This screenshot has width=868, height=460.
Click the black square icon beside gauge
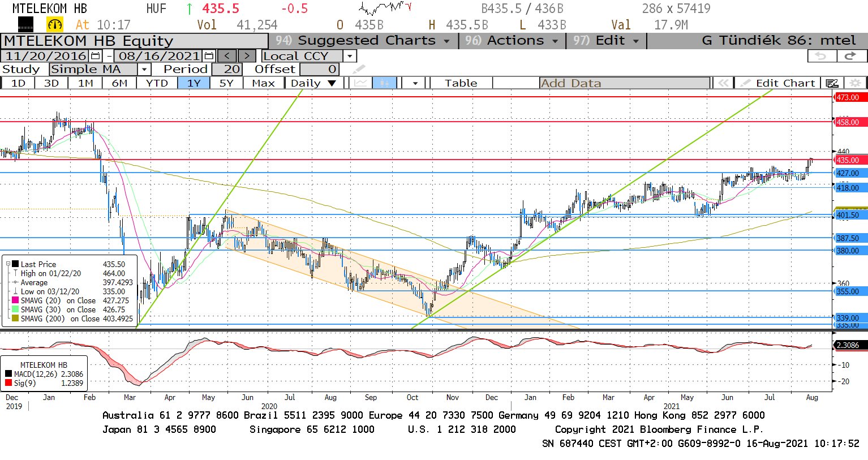25,24
